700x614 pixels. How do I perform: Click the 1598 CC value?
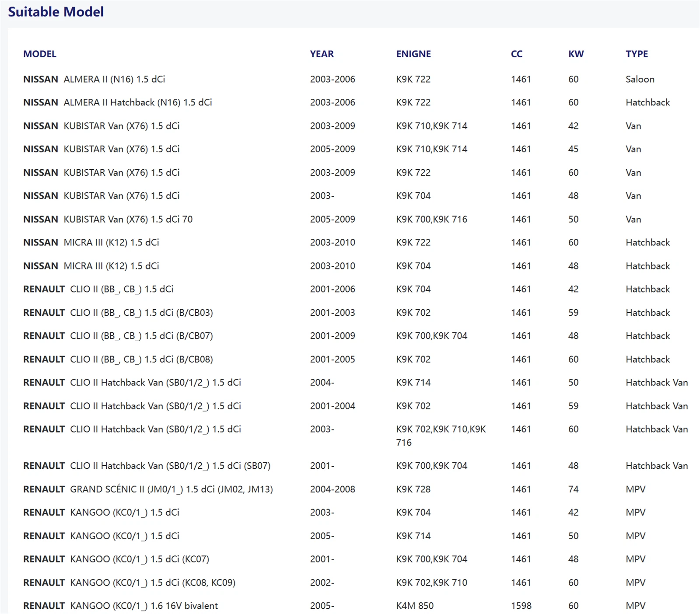click(x=521, y=606)
